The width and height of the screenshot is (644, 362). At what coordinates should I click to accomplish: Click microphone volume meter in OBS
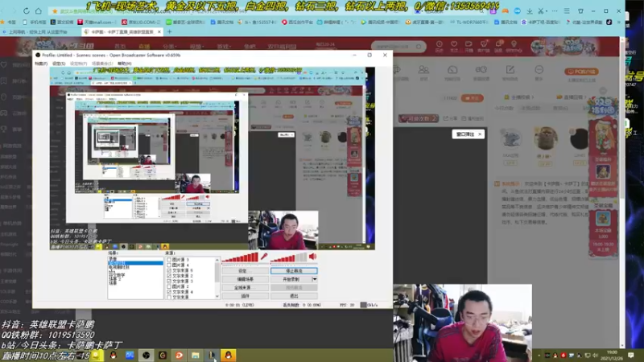point(240,257)
